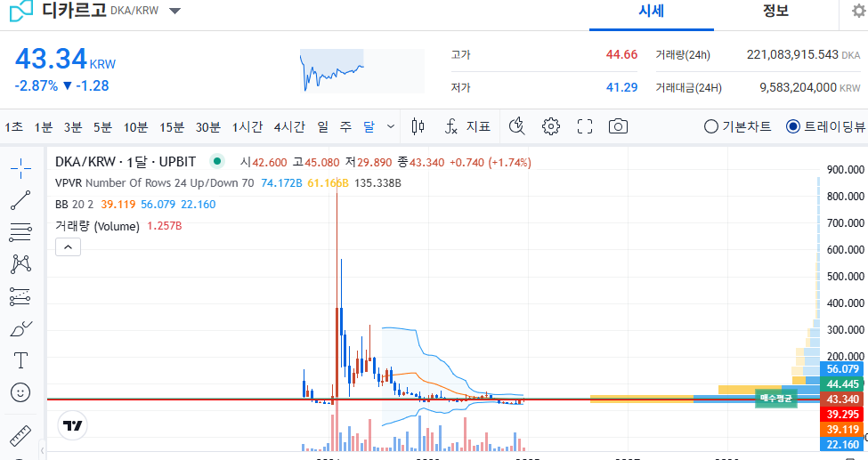Screen dimensions: 868x460
Task: Click the 22.160 blue price label
Action: (x=842, y=444)
